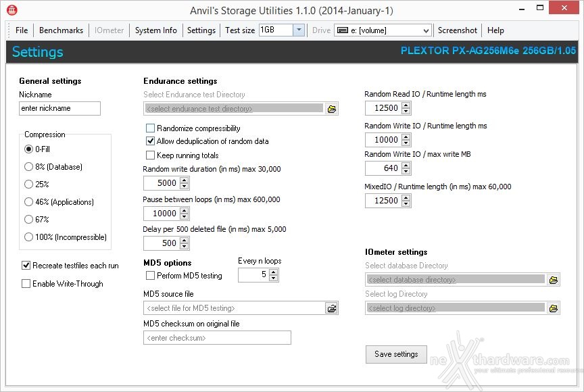584x392 pixels.
Task: Expand the Test size dropdown
Action: 299,30
